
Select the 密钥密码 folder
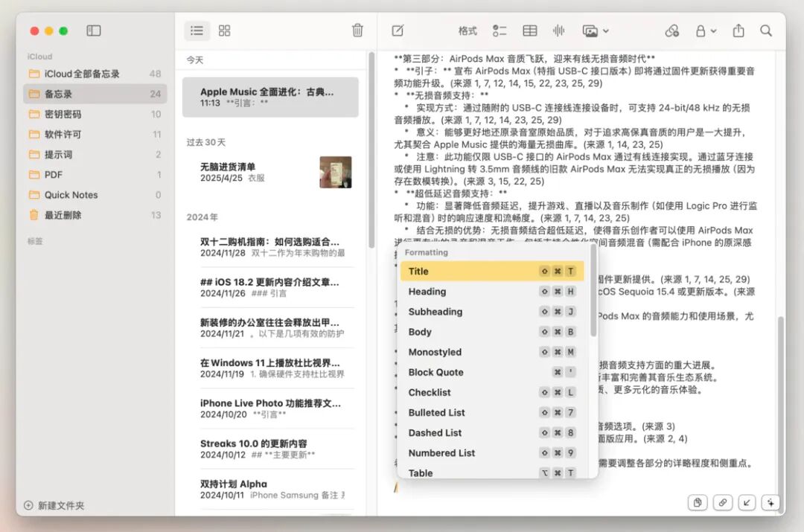pyautogui.click(x=95, y=115)
